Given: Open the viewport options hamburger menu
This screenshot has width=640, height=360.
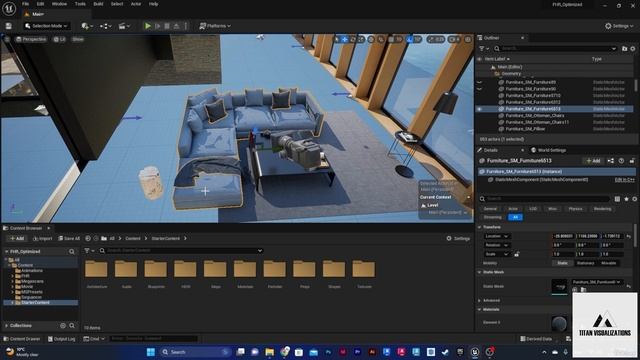Looking at the screenshot, I should (x=7, y=39).
